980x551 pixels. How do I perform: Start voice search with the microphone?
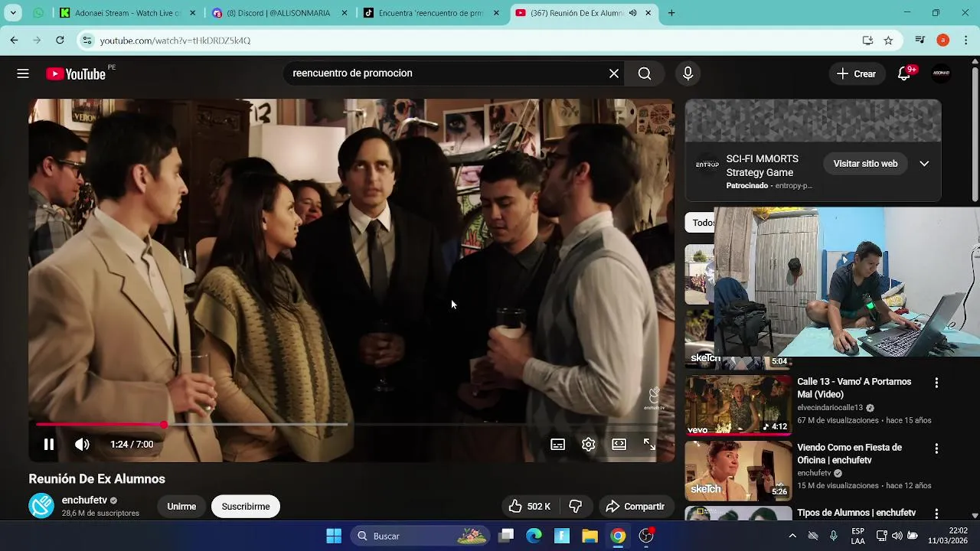point(688,73)
